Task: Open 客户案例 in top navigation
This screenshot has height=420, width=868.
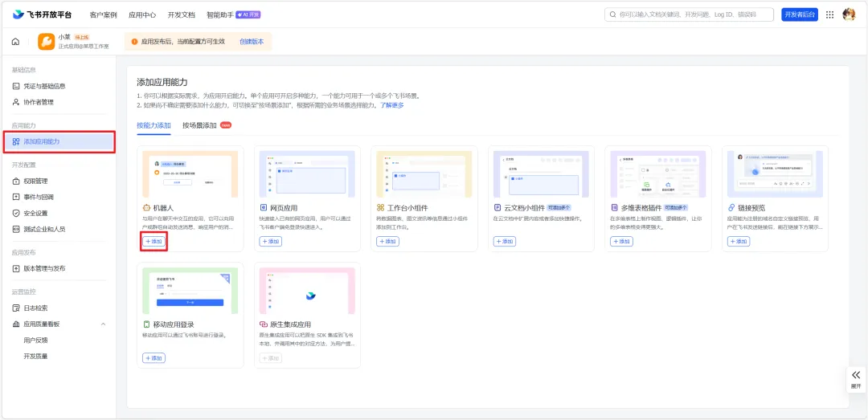Action: pyautogui.click(x=103, y=15)
